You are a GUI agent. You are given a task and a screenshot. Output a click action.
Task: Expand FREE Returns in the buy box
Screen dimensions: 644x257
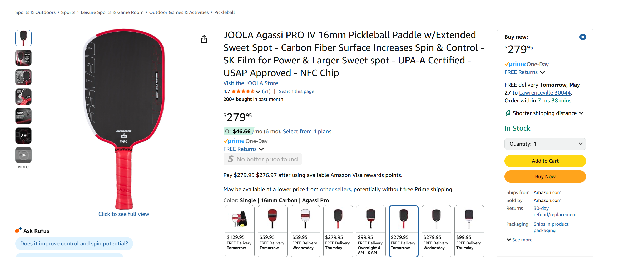[x=524, y=72]
